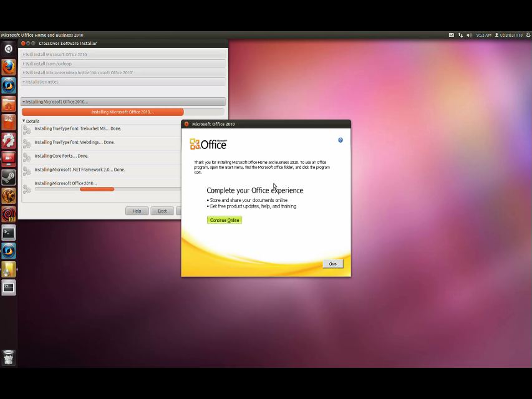This screenshot has width=532, height=399.
Task: Select 'Installing Microsoft .NET Framework 2.0... Done.' row
Action: [x=102, y=171]
